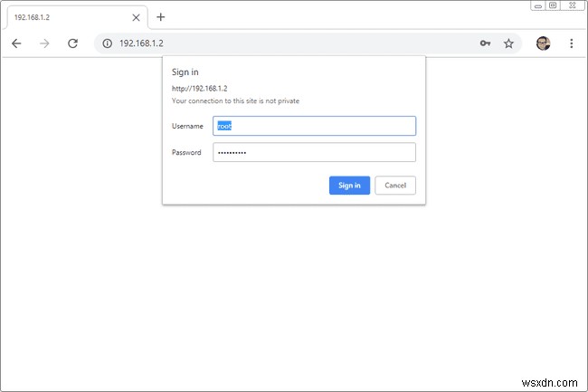Open a new tab with the plus button

160,17
